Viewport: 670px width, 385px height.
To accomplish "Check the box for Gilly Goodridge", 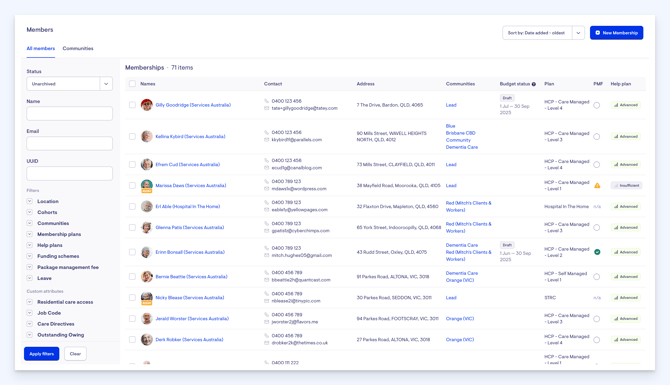I will [x=132, y=105].
